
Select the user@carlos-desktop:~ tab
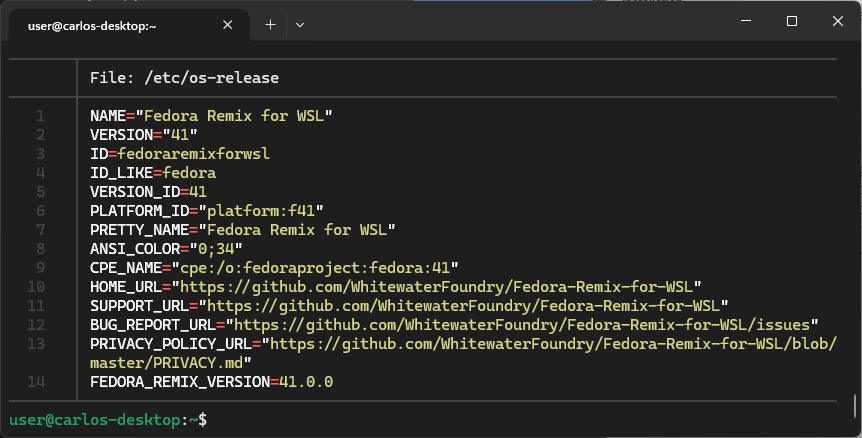(x=129, y=25)
